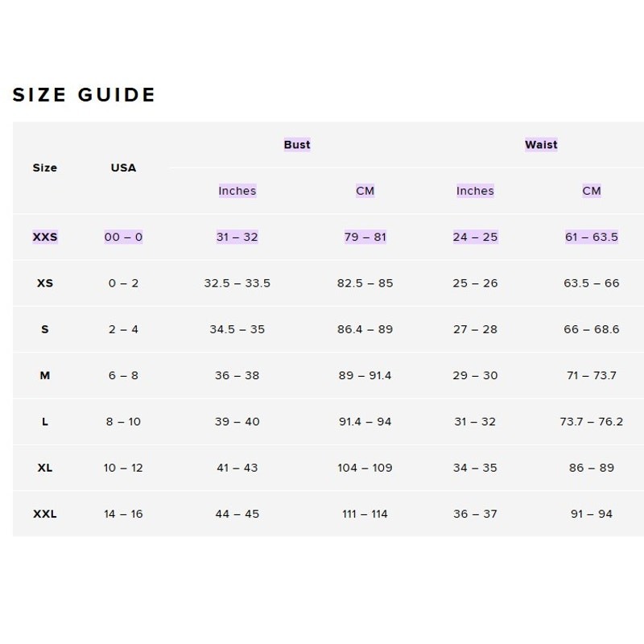The image size is (644, 644).
Task: Select the L size row label
Action: tap(45, 421)
